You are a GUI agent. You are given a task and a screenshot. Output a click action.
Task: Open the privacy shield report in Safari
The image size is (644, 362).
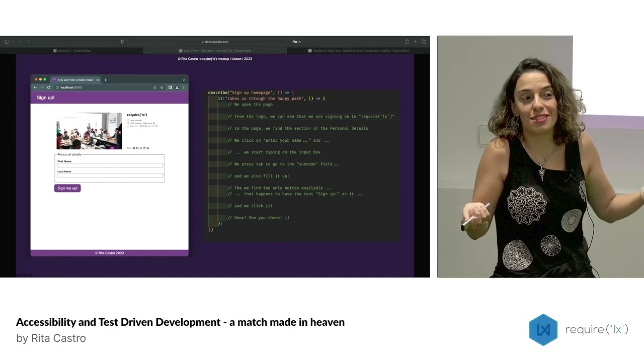coord(122,42)
